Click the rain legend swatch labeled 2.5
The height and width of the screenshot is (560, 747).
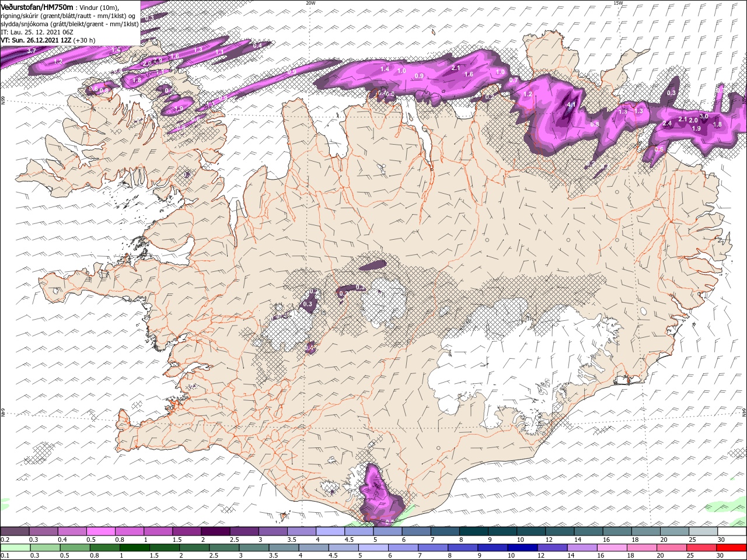pos(224,548)
